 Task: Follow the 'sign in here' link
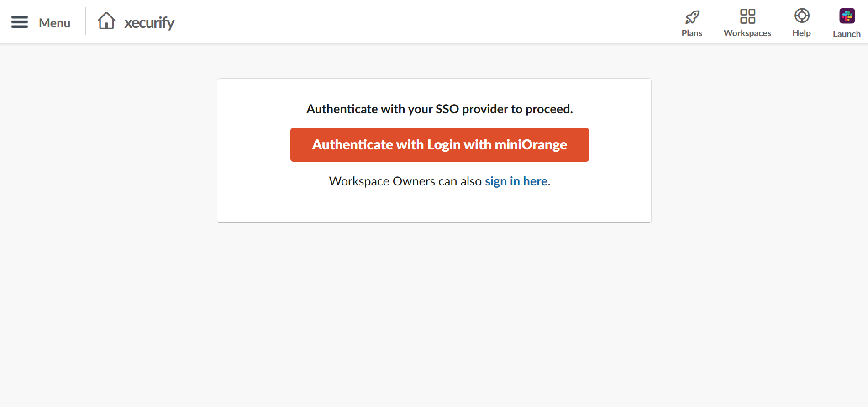pos(516,181)
